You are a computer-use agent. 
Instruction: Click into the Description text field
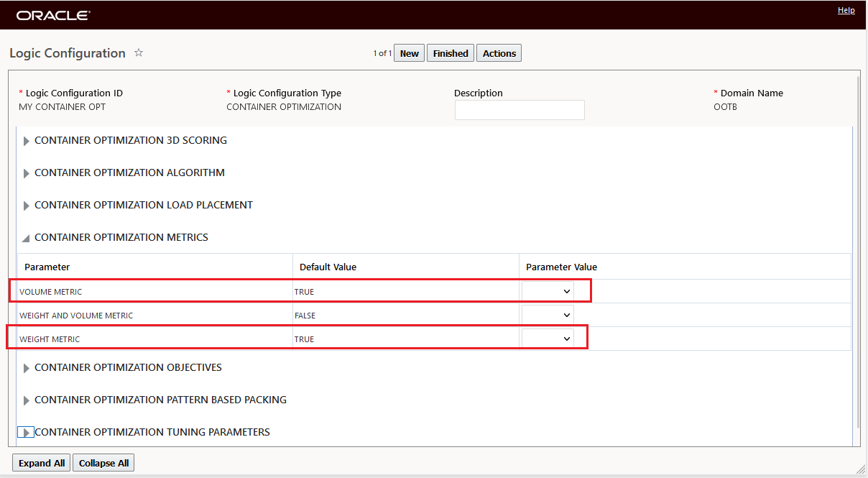[520, 110]
